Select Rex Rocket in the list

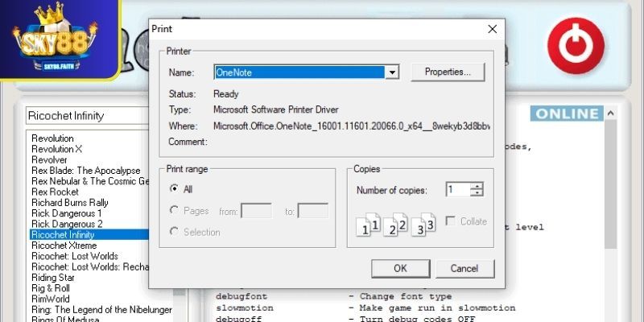click(55, 192)
